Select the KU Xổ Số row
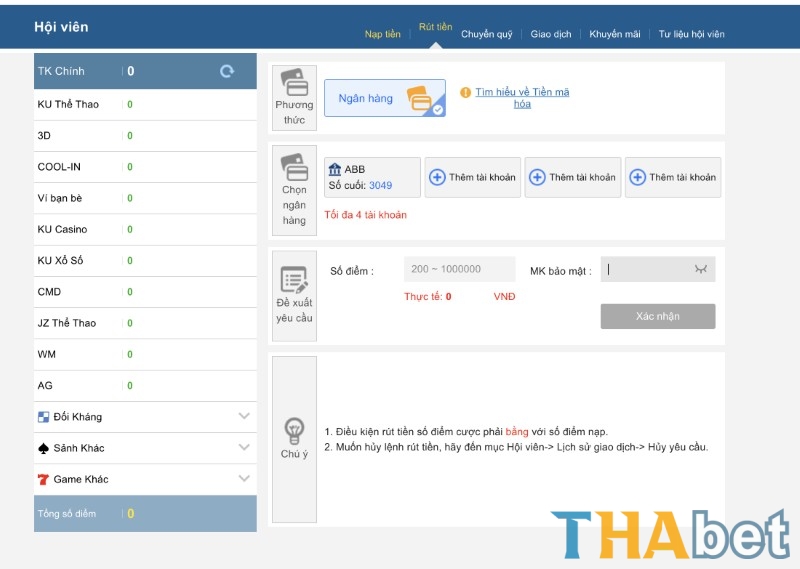800x569 pixels. (145, 261)
